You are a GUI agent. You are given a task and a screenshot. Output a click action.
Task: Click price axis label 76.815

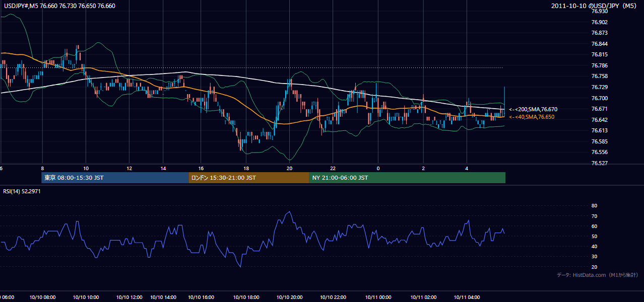tap(600, 54)
